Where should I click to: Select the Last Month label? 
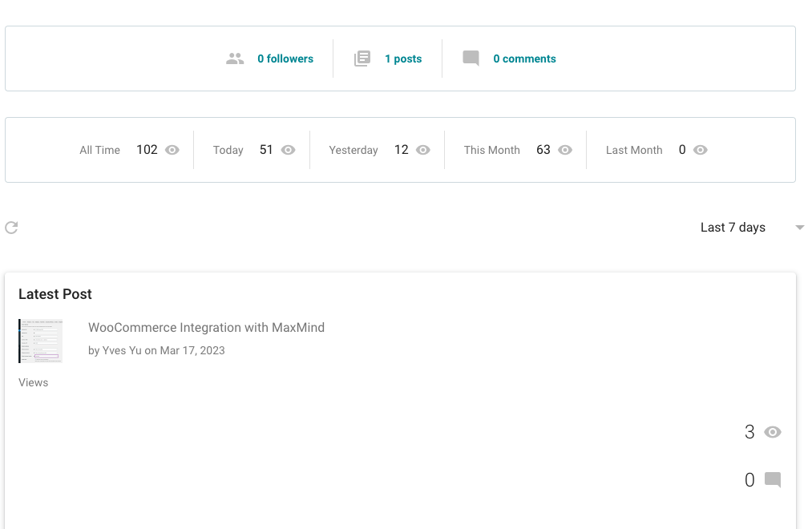[x=634, y=150]
